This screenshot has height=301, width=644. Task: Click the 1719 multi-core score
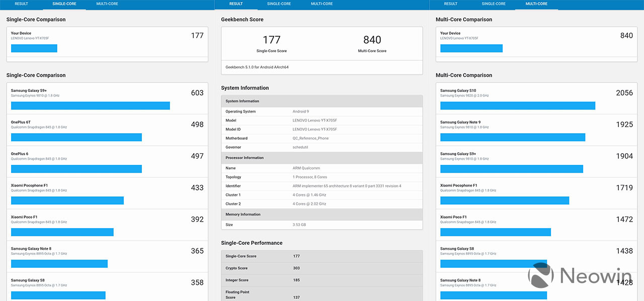[x=624, y=188]
